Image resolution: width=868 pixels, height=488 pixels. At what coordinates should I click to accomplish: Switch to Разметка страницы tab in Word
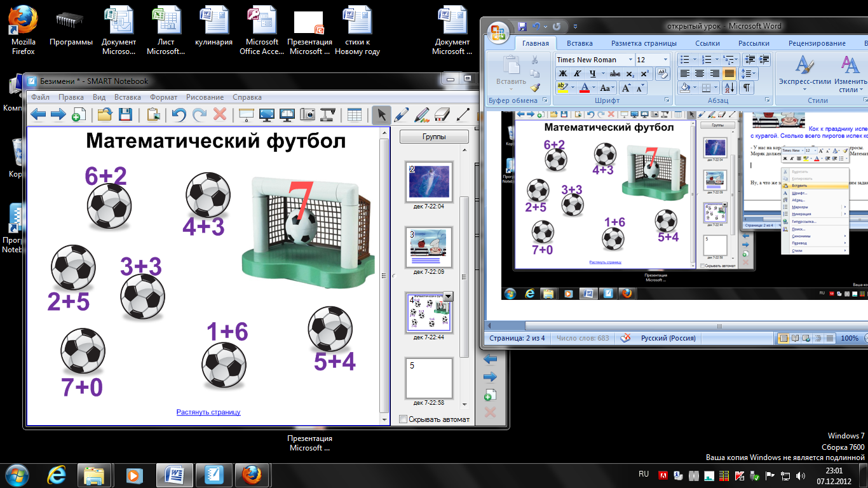[x=644, y=43]
